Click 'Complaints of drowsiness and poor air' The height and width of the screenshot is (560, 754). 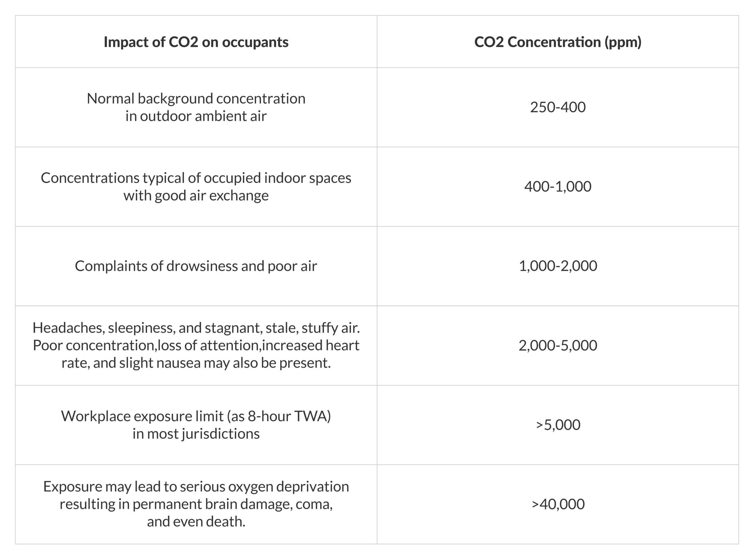[x=196, y=266]
